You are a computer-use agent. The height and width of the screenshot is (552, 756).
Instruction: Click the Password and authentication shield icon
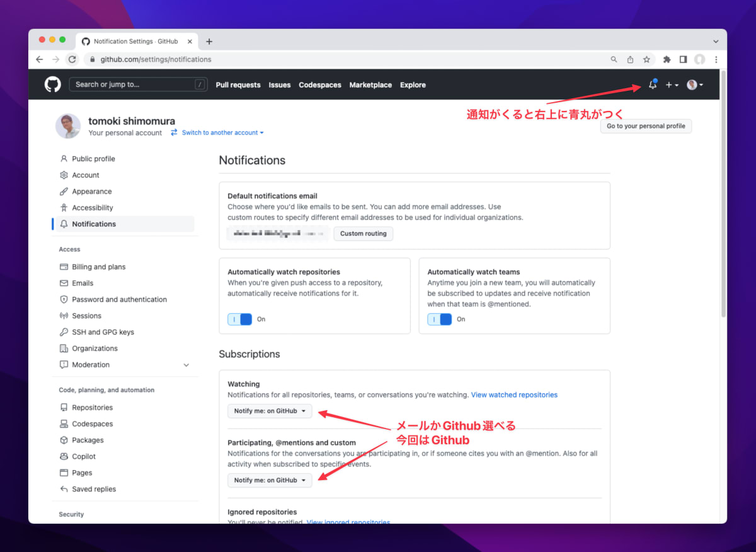(64, 299)
